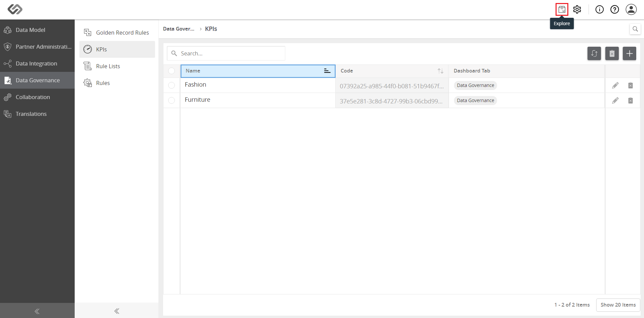Click the search magnifier icon beside the breadcrumb

[x=635, y=29]
